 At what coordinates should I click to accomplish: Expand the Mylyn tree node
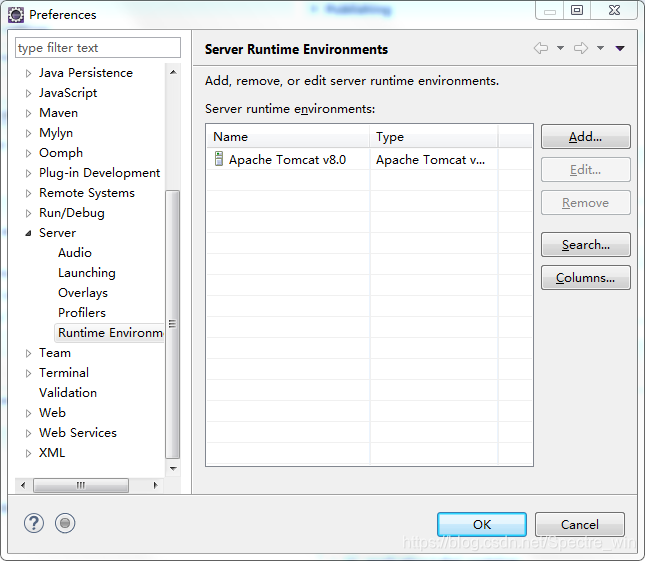28,133
